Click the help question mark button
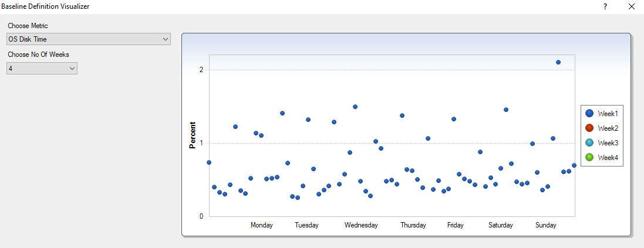 point(605,6)
